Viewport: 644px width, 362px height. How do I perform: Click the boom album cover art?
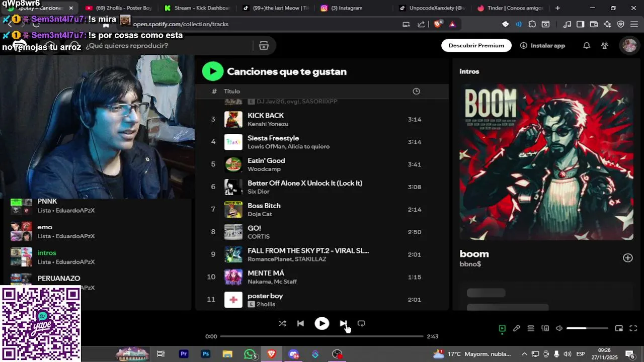click(546, 162)
